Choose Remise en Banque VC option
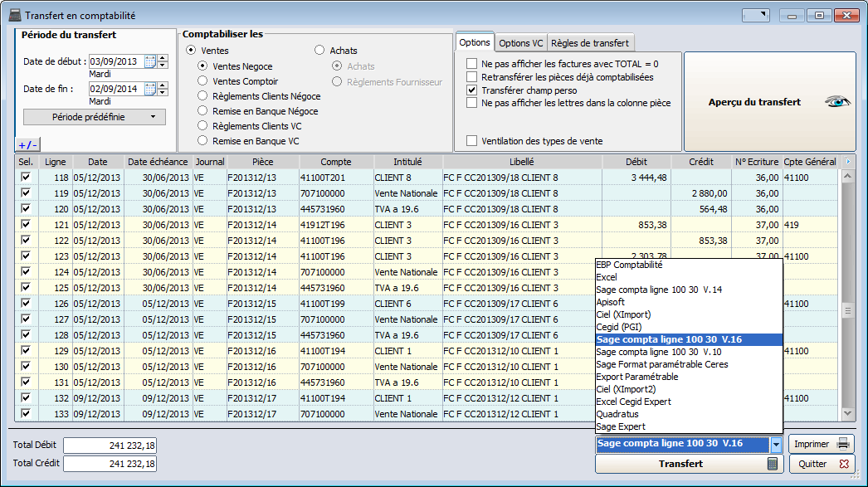This screenshot has width=868, height=487. pos(202,141)
